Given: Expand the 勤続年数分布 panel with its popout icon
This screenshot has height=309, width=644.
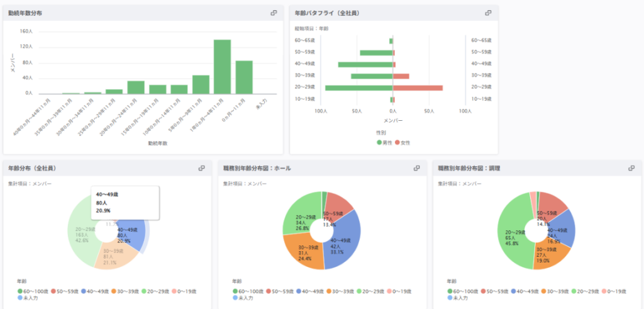Looking at the screenshot, I should (x=274, y=13).
